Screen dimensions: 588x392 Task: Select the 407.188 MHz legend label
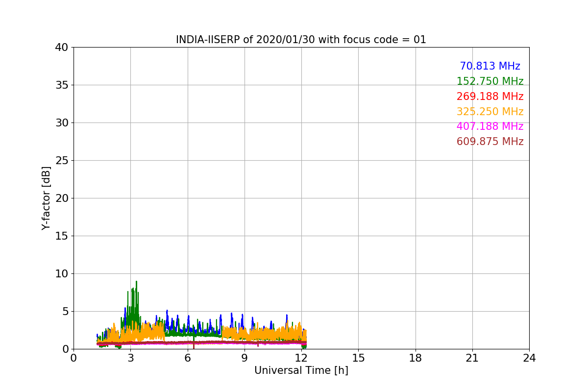(490, 126)
